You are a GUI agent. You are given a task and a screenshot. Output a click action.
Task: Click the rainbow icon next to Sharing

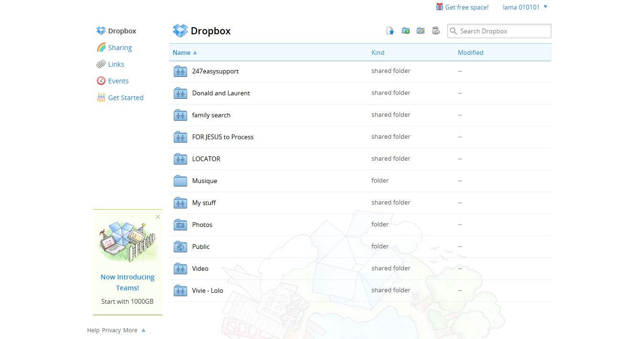coord(101,48)
